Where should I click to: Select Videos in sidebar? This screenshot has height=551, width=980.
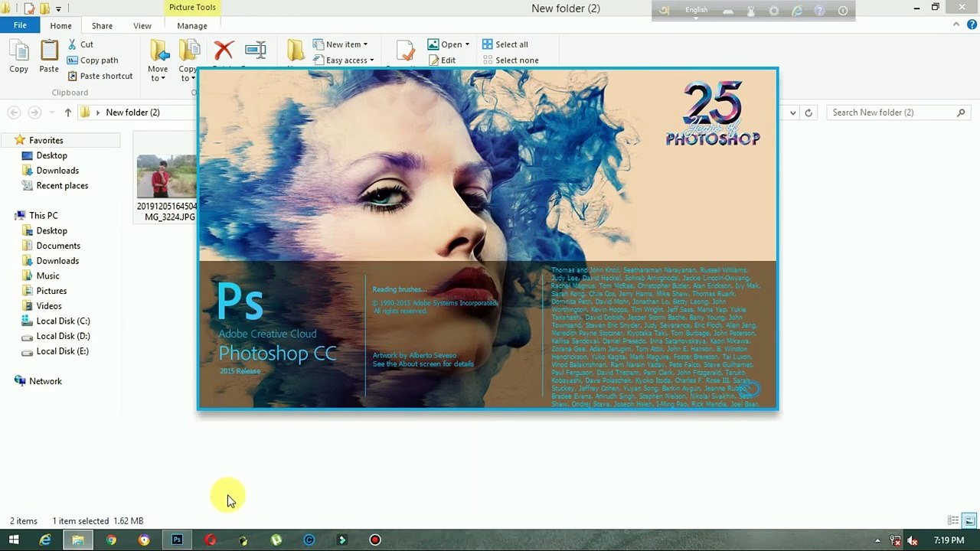[x=49, y=306]
